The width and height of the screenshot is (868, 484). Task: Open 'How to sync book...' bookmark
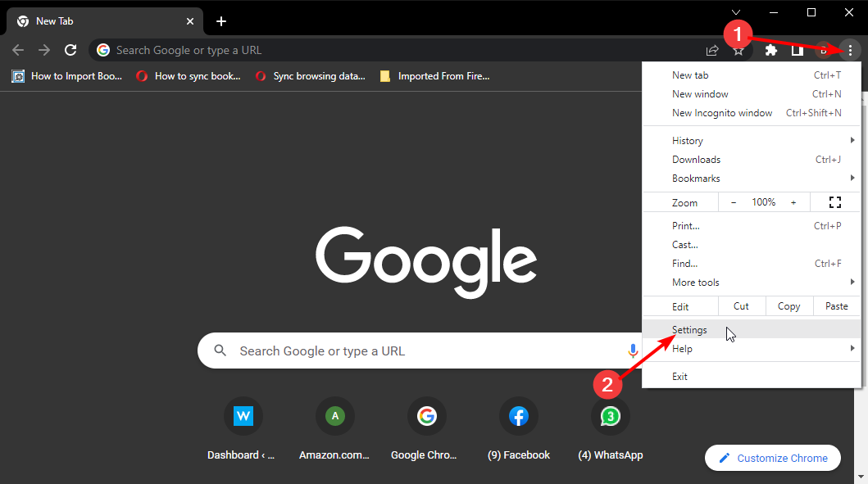pyautogui.click(x=189, y=76)
